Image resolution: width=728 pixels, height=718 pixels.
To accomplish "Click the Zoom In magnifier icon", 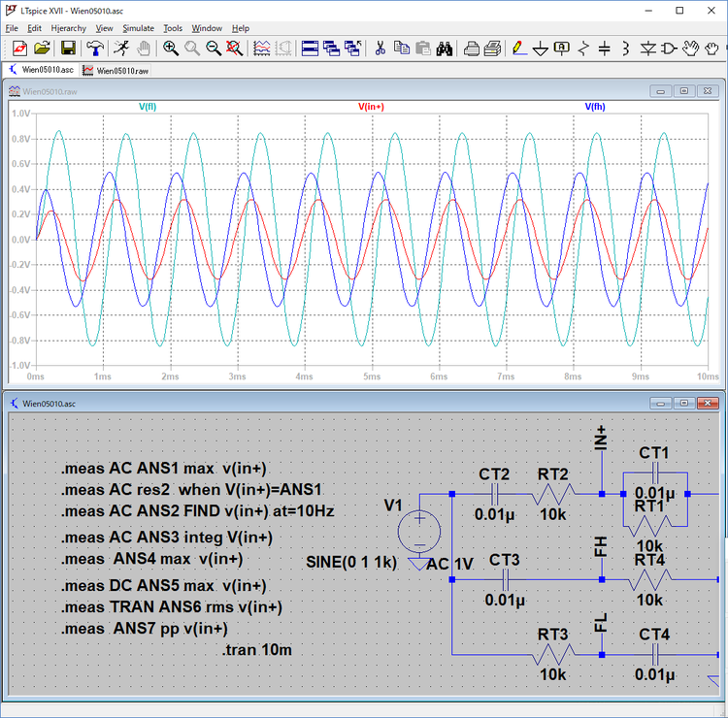I will coord(171,48).
